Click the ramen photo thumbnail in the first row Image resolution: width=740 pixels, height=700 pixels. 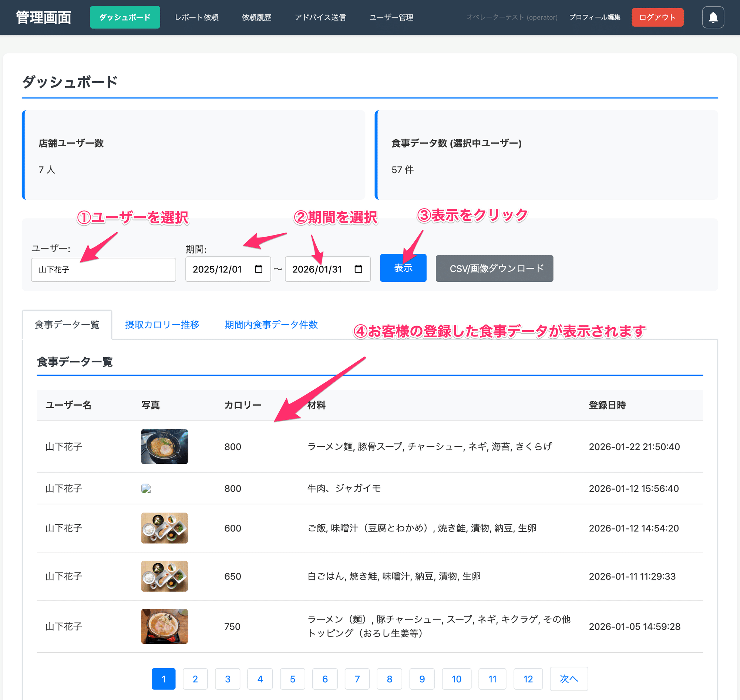164,447
